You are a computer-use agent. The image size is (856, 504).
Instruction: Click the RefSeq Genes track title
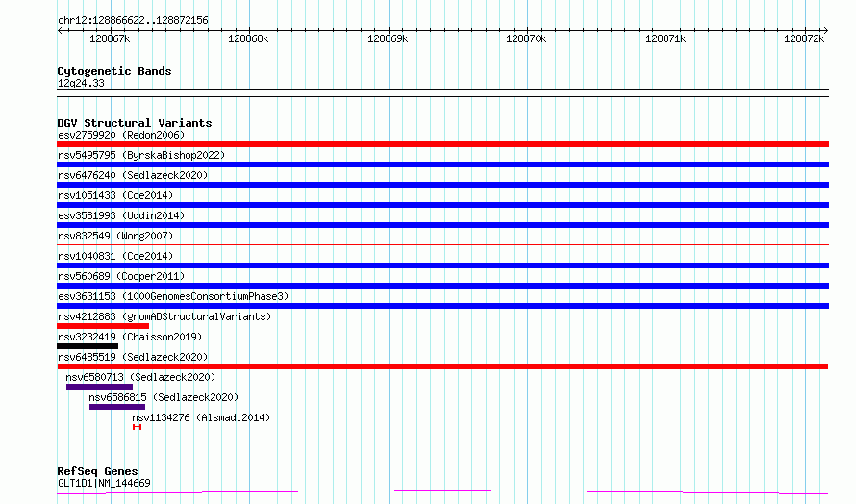coord(97,471)
